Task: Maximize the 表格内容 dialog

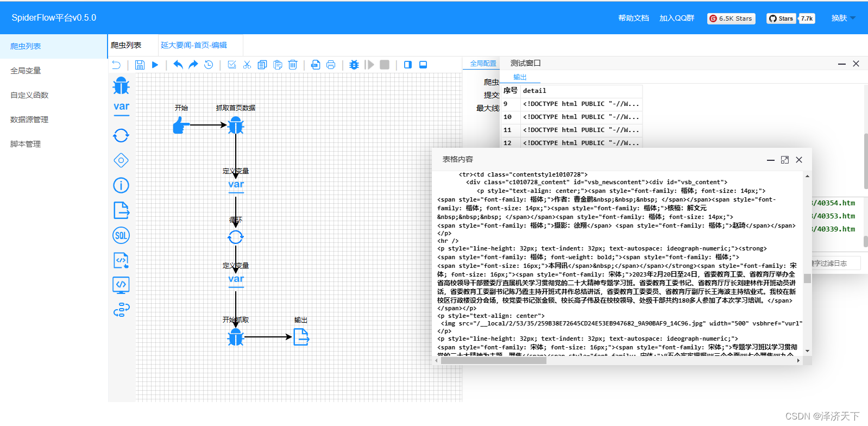Action: click(x=785, y=160)
